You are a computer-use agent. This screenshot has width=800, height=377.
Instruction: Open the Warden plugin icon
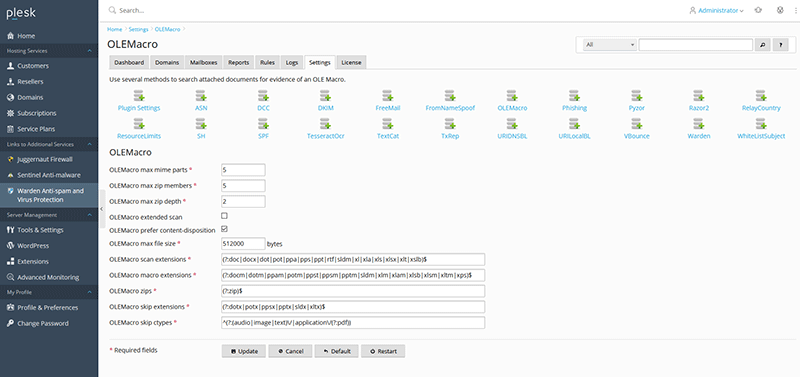pos(699,123)
